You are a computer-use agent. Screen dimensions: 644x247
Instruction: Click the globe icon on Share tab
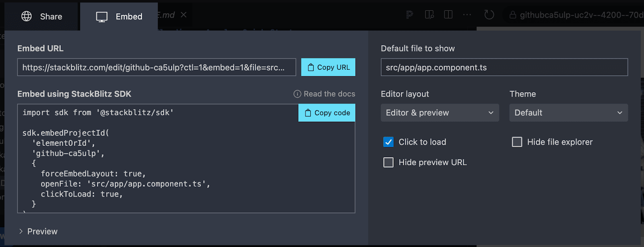pyautogui.click(x=27, y=16)
